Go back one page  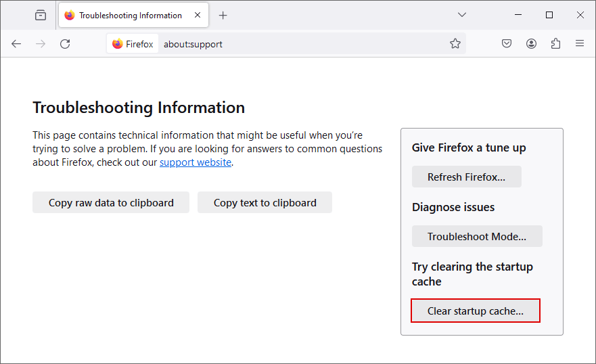pyautogui.click(x=16, y=44)
